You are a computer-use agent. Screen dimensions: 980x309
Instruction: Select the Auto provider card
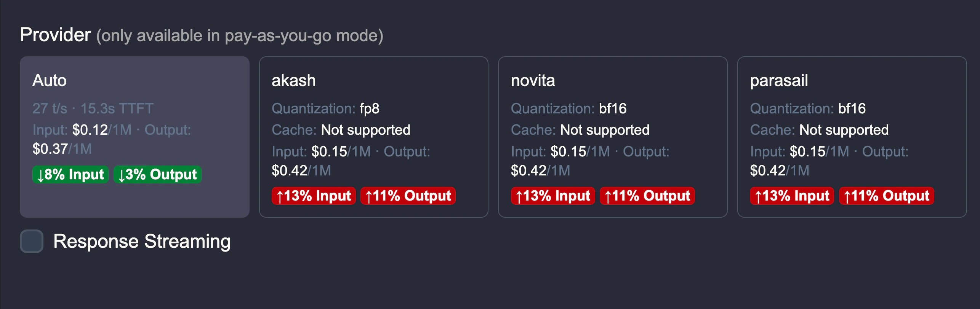[135, 137]
